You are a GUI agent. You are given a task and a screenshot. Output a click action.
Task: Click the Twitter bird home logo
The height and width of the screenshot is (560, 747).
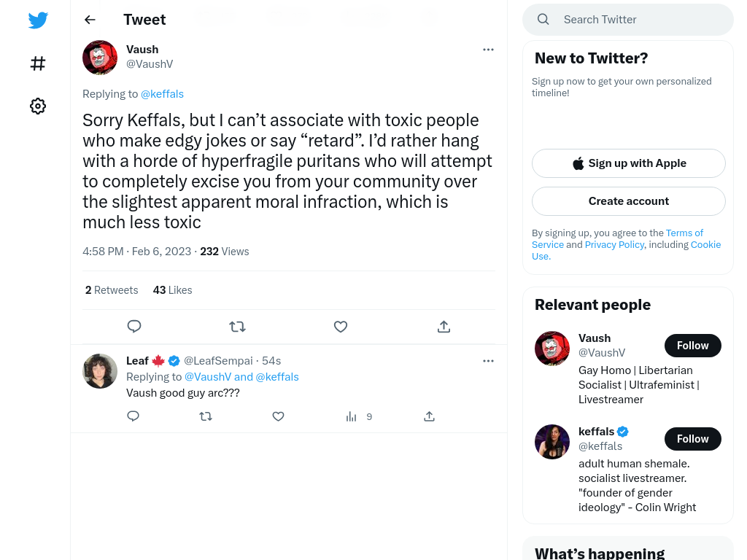38,20
